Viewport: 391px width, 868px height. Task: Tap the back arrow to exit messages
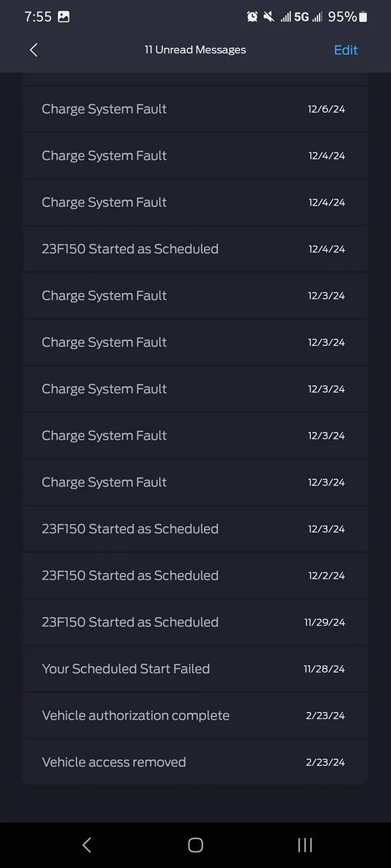(x=33, y=49)
